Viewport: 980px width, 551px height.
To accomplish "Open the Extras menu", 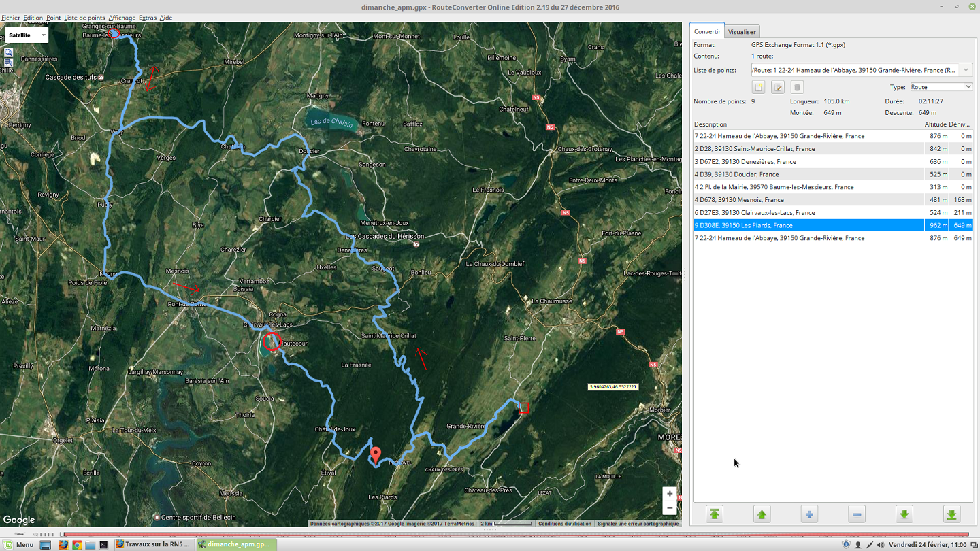I will [147, 18].
